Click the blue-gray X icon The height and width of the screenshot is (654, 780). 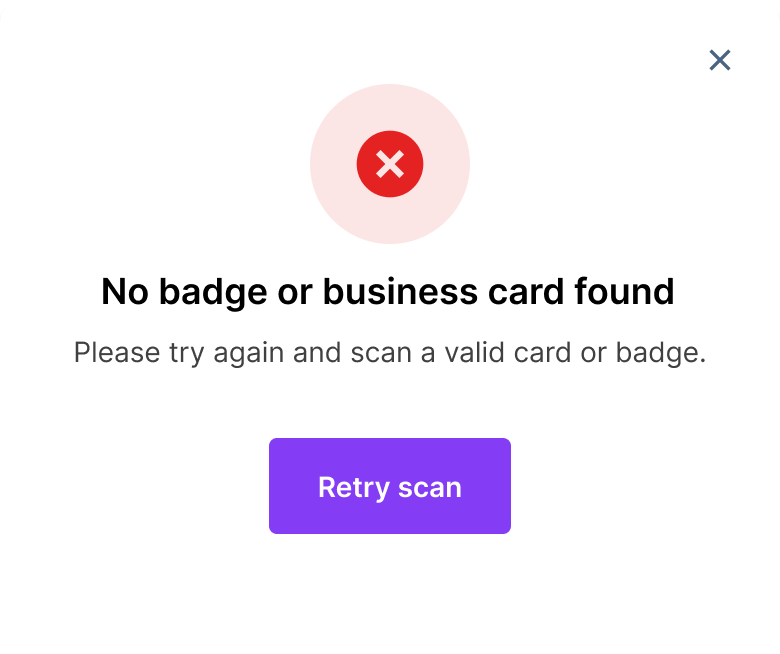719,60
